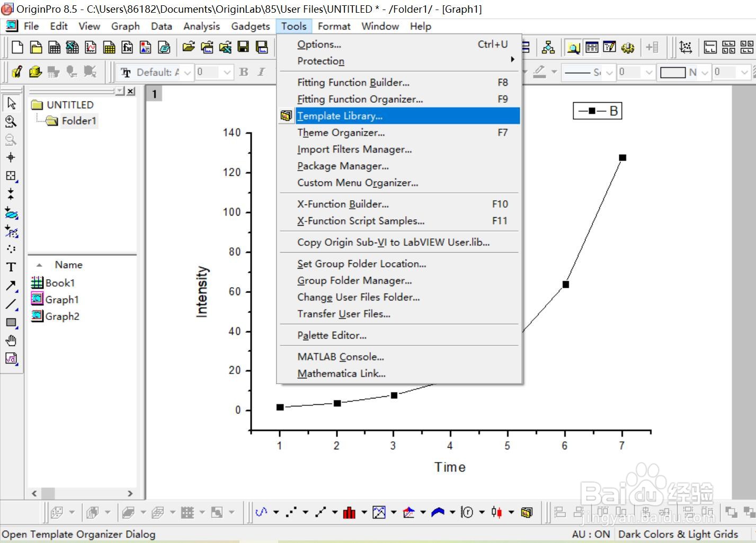Click the line color pencil swatch
The height and width of the screenshot is (543, 756).
pos(540,72)
